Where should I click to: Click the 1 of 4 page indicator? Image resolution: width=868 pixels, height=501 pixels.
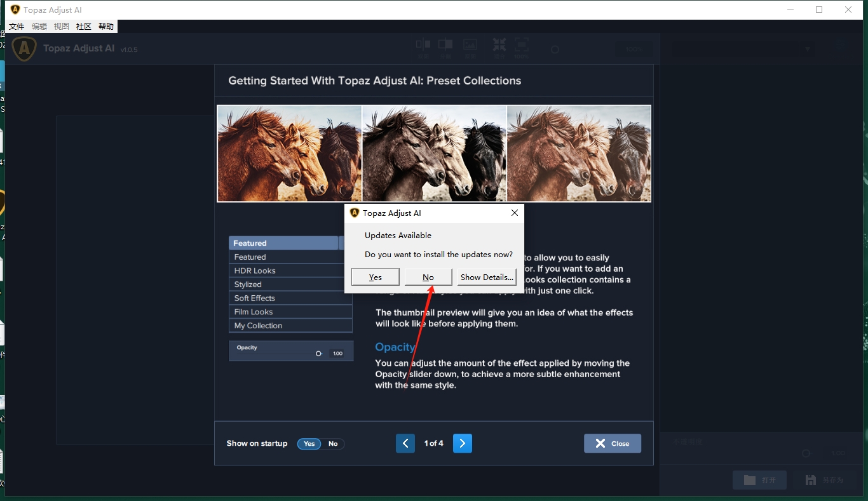tap(434, 443)
